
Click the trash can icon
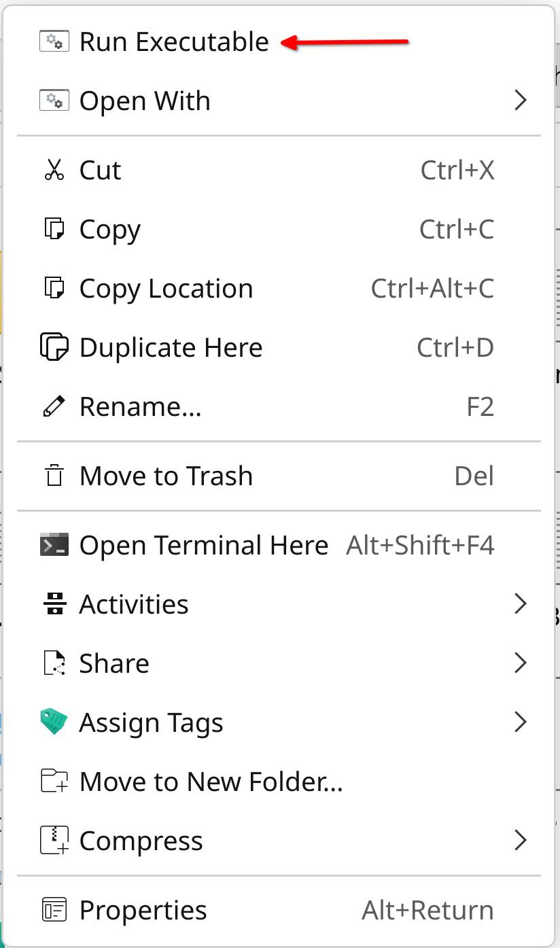click(x=54, y=476)
